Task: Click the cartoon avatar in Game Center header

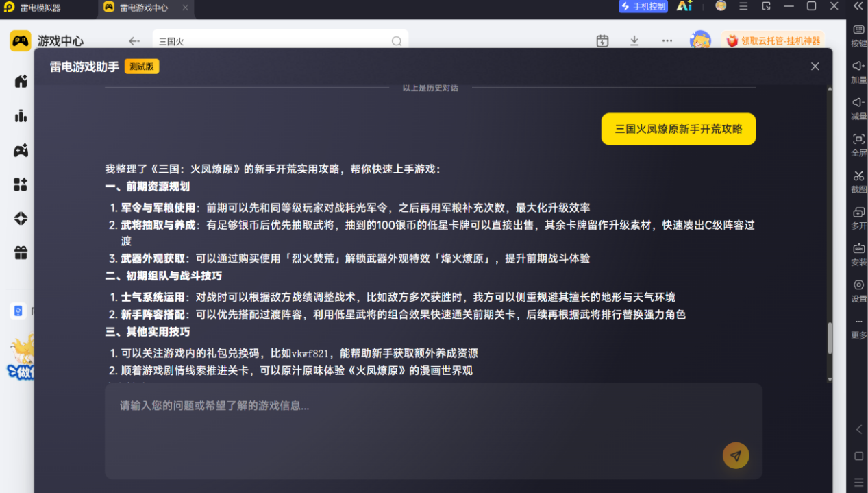Action: [700, 40]
